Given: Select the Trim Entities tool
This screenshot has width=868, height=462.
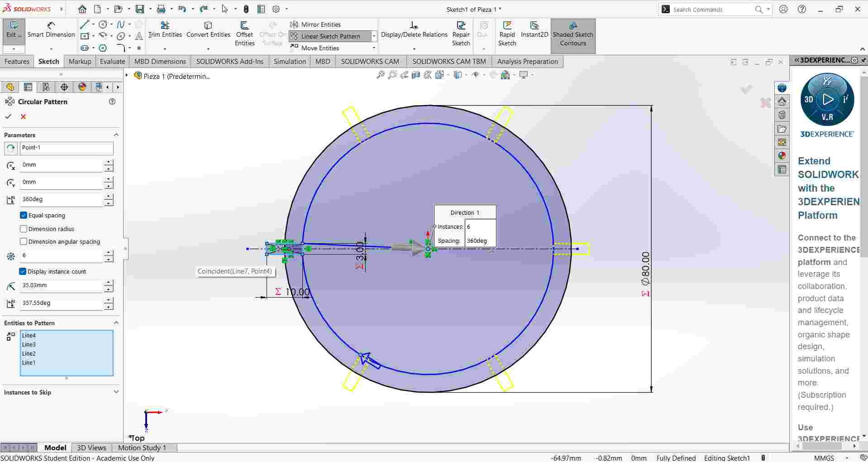Looking at the screenshot, I should [165, 30].
